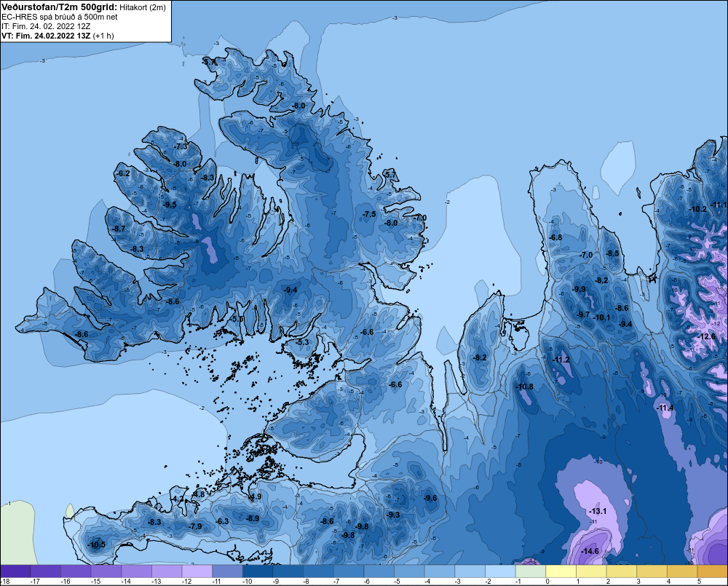Screen dimensions: 728x586
Task: Click the -7.9 temperature label
Action: [196, 526]
